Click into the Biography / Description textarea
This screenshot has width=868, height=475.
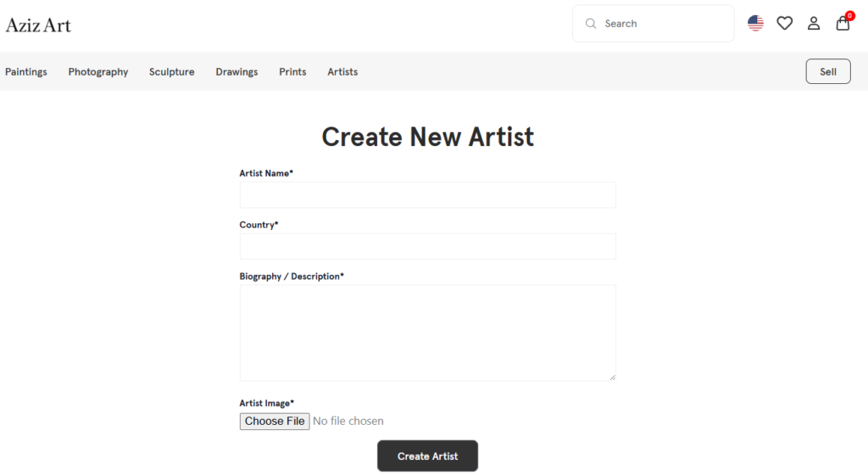click(427, 332)
